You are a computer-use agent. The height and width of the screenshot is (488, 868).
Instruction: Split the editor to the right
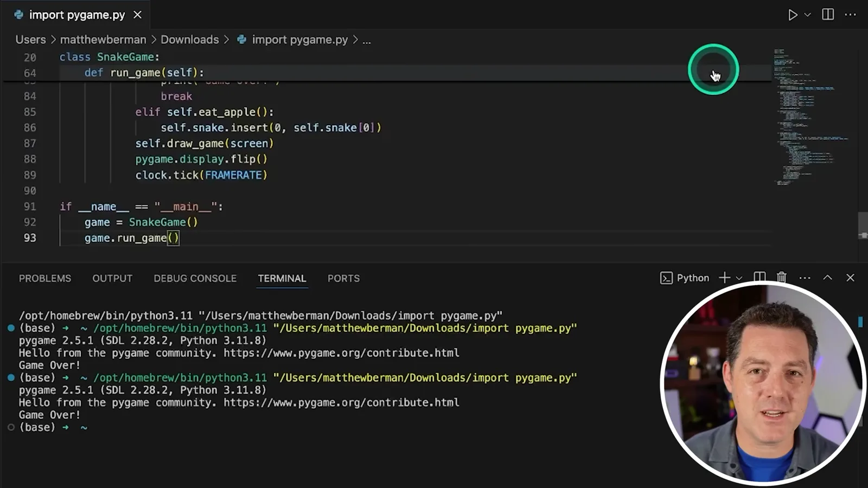click(x=828, y=15)
